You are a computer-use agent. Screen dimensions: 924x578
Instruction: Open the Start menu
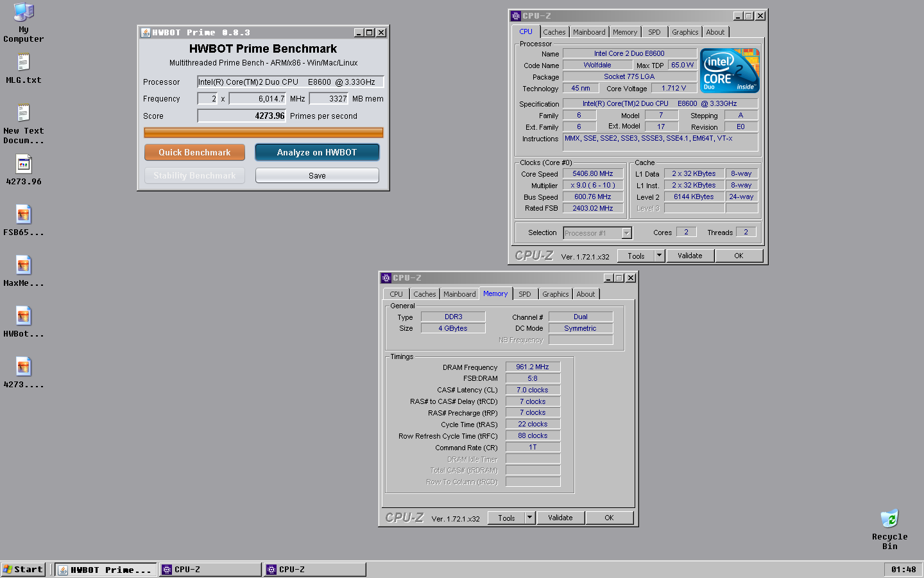click(x=23, y=569)
